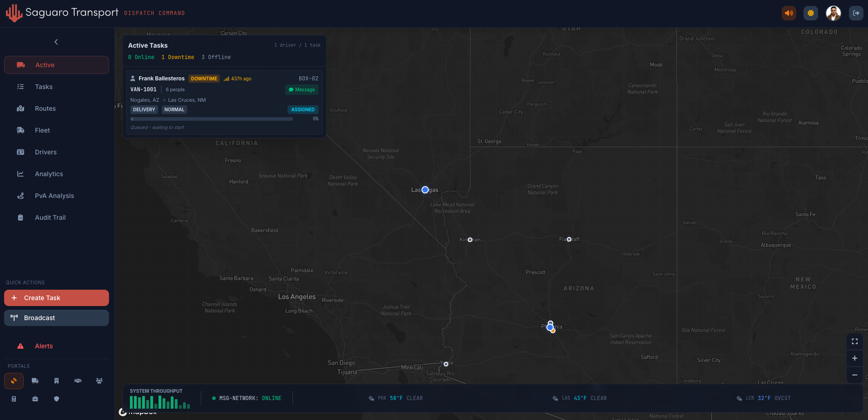The image size is (868, 420).
Task: Select the active satellite dispatch portal icon
Action: [14, 381]
